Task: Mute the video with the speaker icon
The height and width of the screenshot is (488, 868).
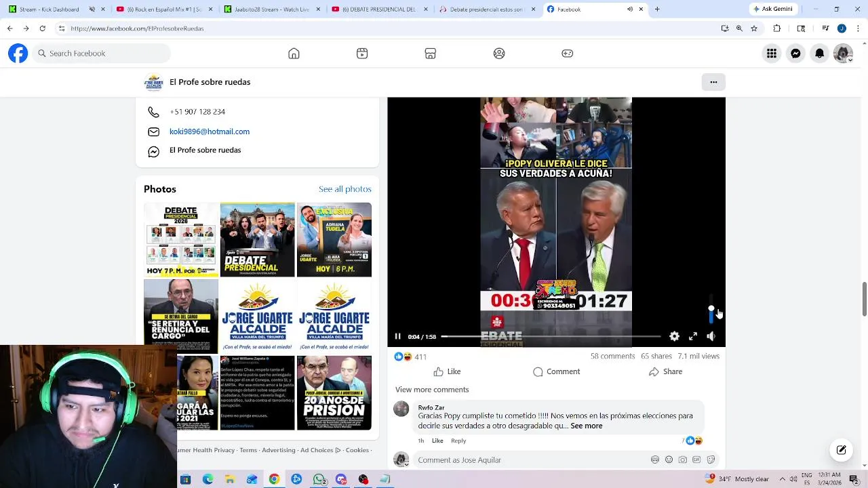Action: (x=711, y=336)
